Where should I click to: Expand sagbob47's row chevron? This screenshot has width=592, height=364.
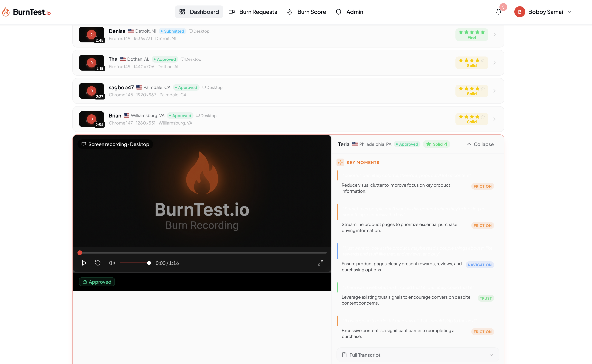point(494,91)
